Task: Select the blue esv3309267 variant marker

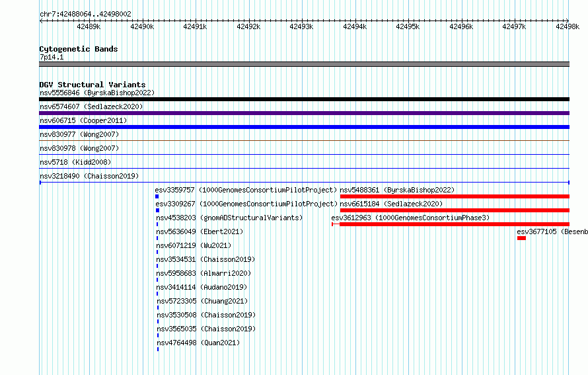Action: coord(157,210)
